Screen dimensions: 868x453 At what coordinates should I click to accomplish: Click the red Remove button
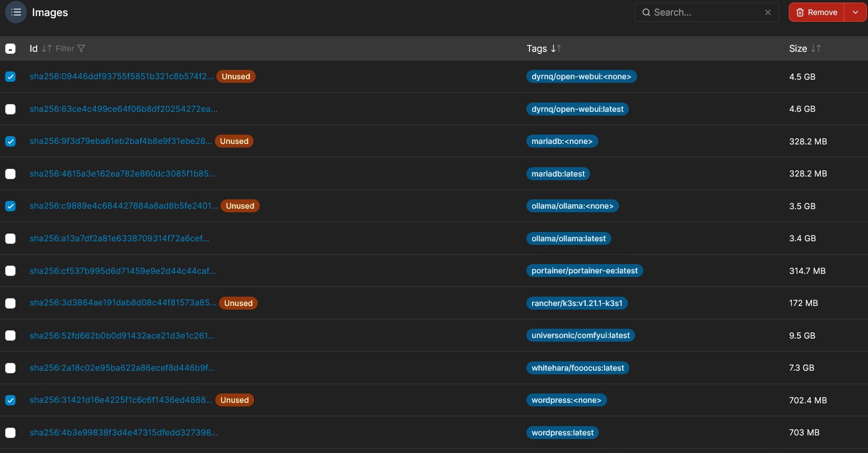pyautogui.click(x=817, y=12)
